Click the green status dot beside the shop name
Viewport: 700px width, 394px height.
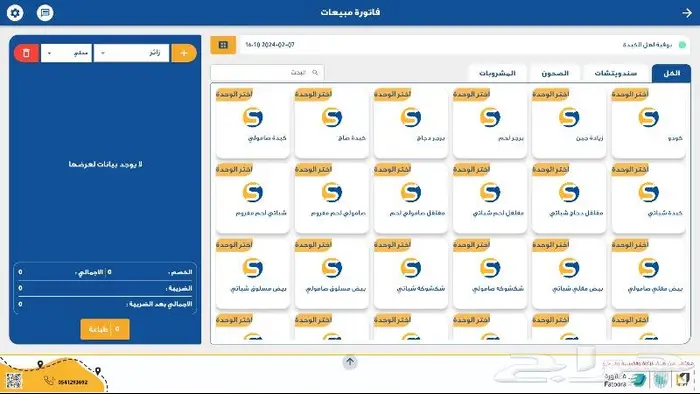682,45
